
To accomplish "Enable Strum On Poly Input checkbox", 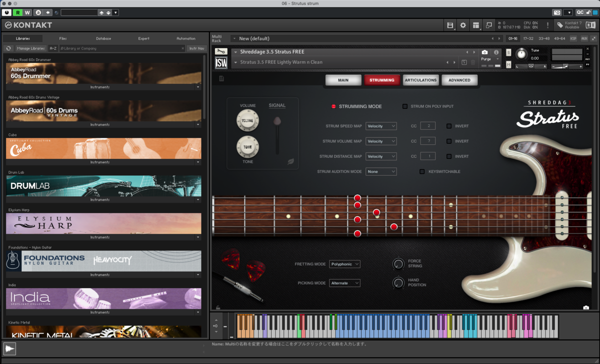I will 405,106.
